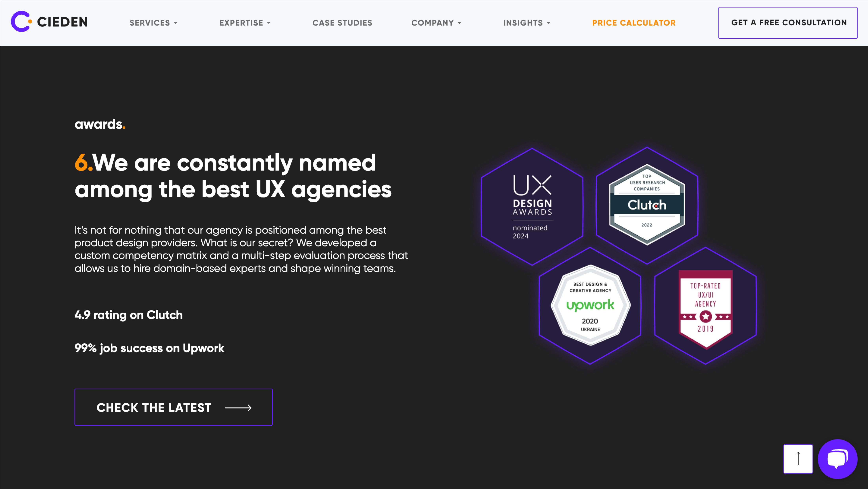This screenshot has width=868, height=489.
Task: Click the Clutch Top User Research badge
Action: (647, 203)
